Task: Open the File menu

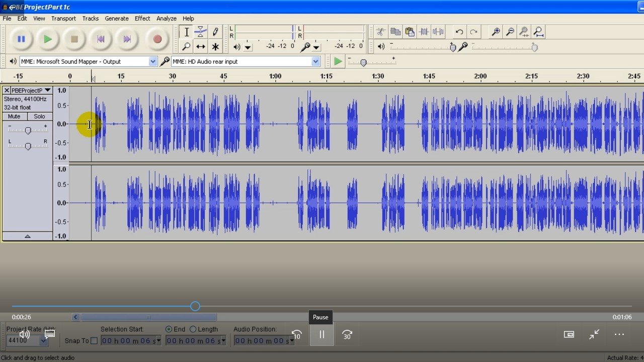Action: [x=7, y=18]
